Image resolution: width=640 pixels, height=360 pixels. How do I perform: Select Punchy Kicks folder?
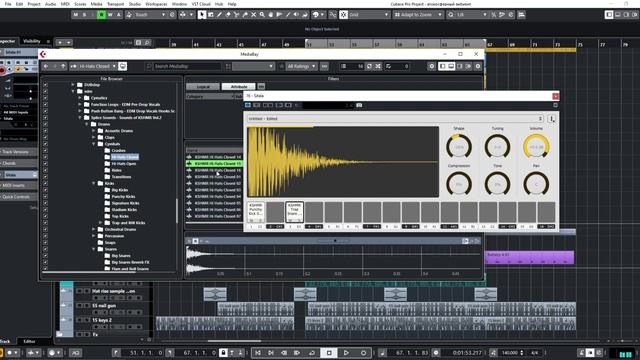pyautogui.click(x=123, y=196)
